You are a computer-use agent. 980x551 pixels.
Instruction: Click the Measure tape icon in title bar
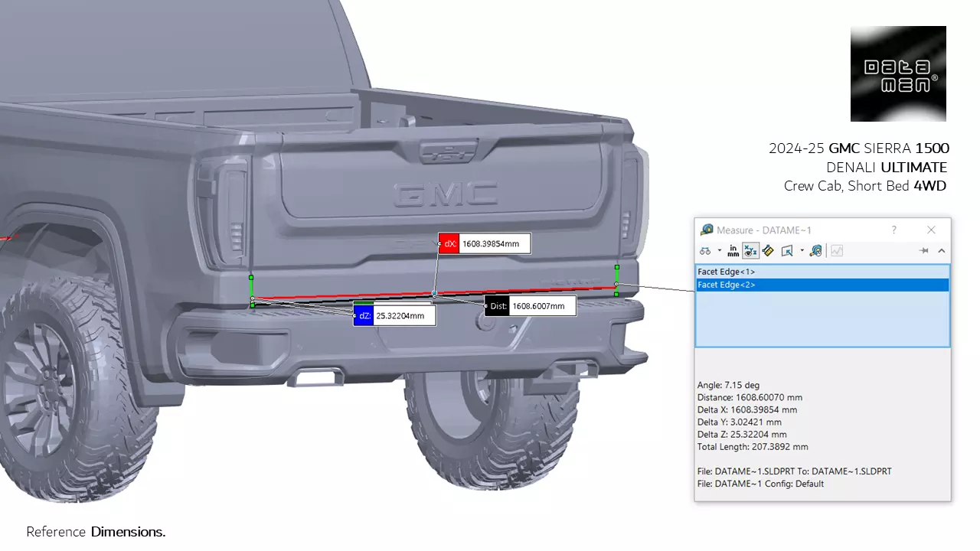pyautogui.click(x=707, y=230)
